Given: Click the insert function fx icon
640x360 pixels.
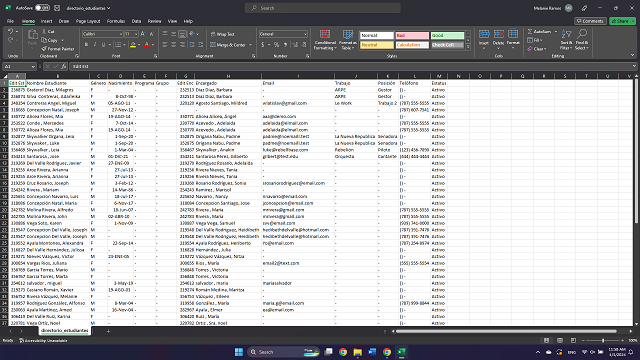Looking at the screenshot, I should click(64, 66).
